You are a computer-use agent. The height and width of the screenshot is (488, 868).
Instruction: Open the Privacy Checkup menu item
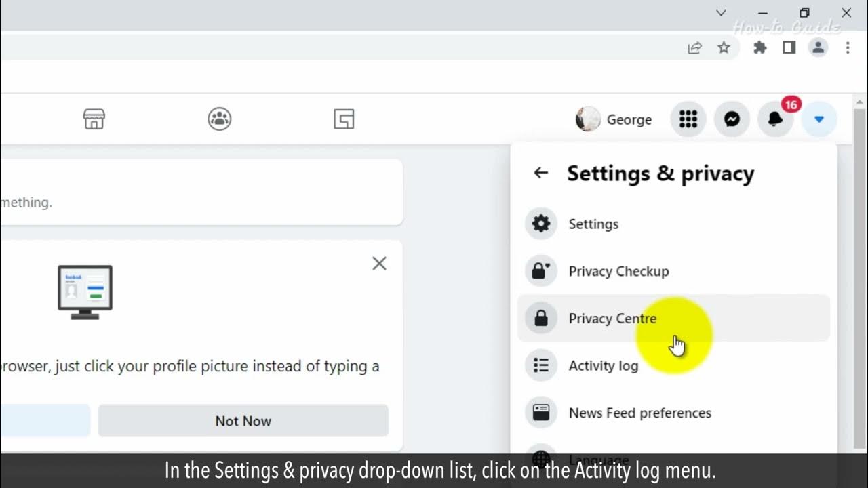click(x=618, y=271)
